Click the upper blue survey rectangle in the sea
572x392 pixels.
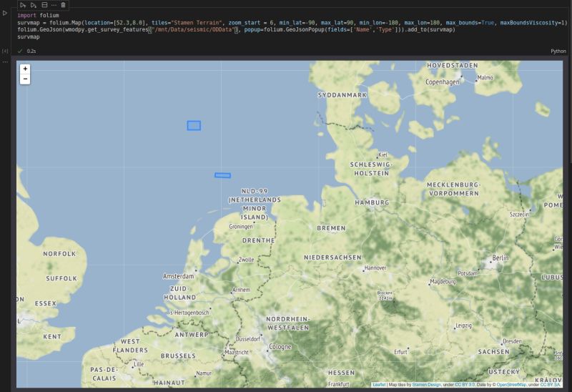pyautogui.click(x=194, y=126)
